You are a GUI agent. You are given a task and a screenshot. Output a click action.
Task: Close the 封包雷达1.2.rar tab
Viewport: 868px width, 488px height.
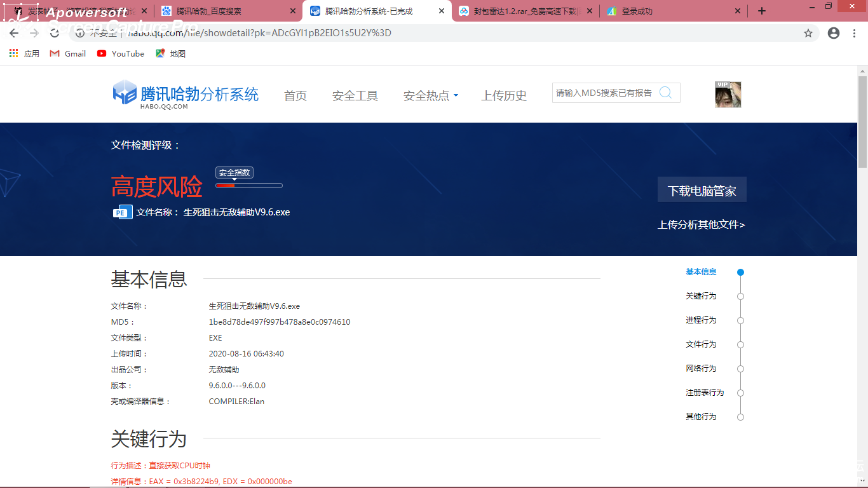point(590,11)
